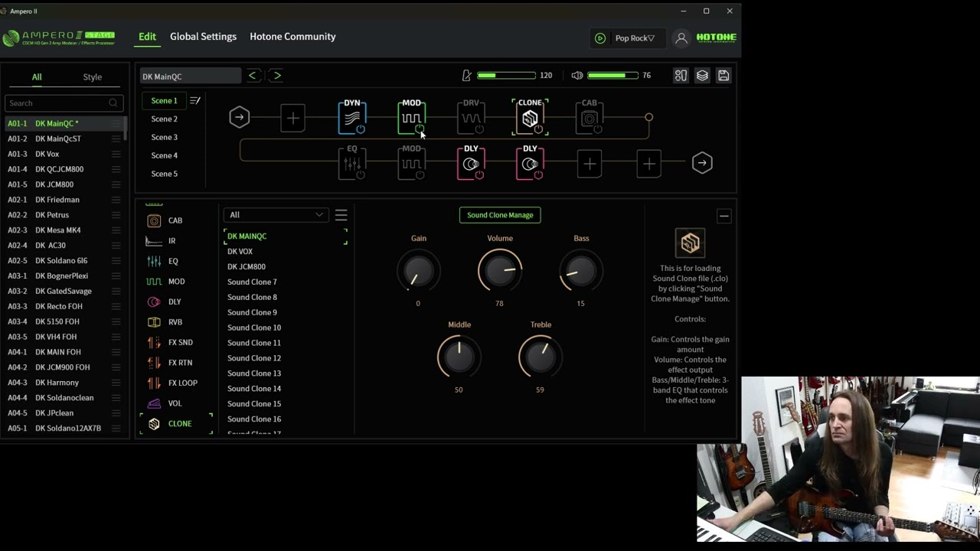Select the DRV effect block
This screenshot has width=980, height=551.
point(471,118)
